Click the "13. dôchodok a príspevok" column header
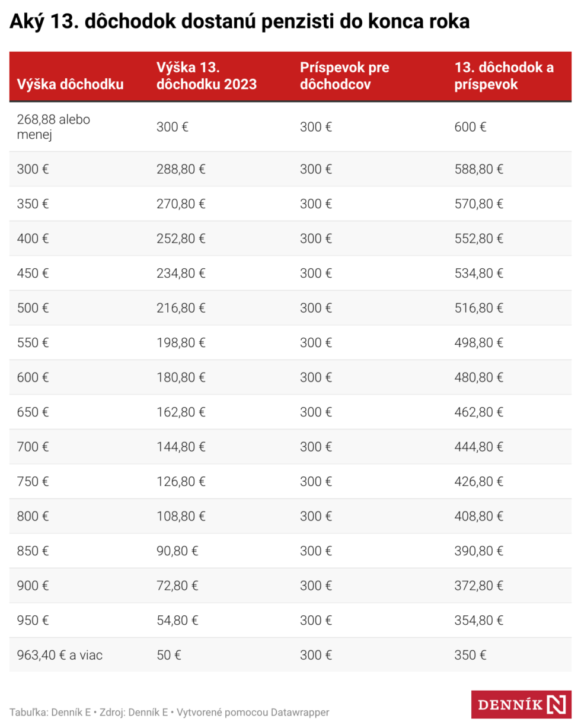 click(x=503, y=76)
